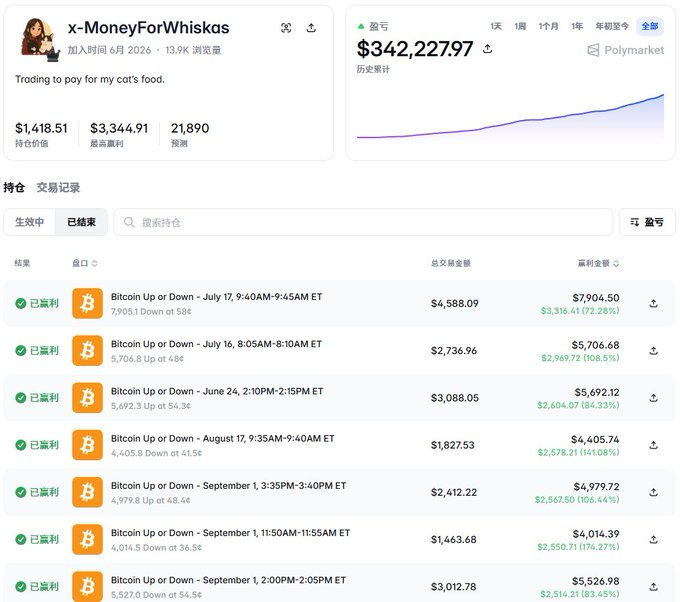Select the 1年 chart range

click(x=577, y=26)
